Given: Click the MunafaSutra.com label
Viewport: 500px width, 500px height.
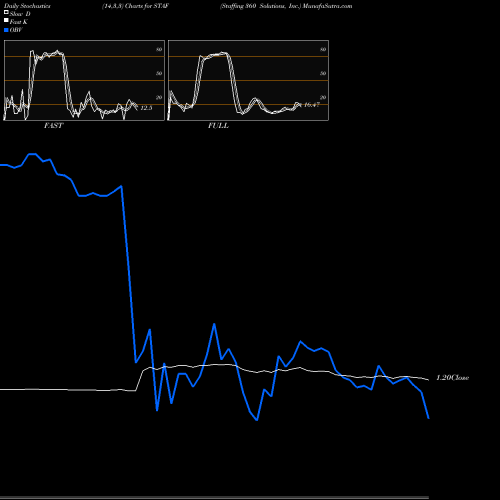Looking at the screenshot, I should (x=327, y=6).
